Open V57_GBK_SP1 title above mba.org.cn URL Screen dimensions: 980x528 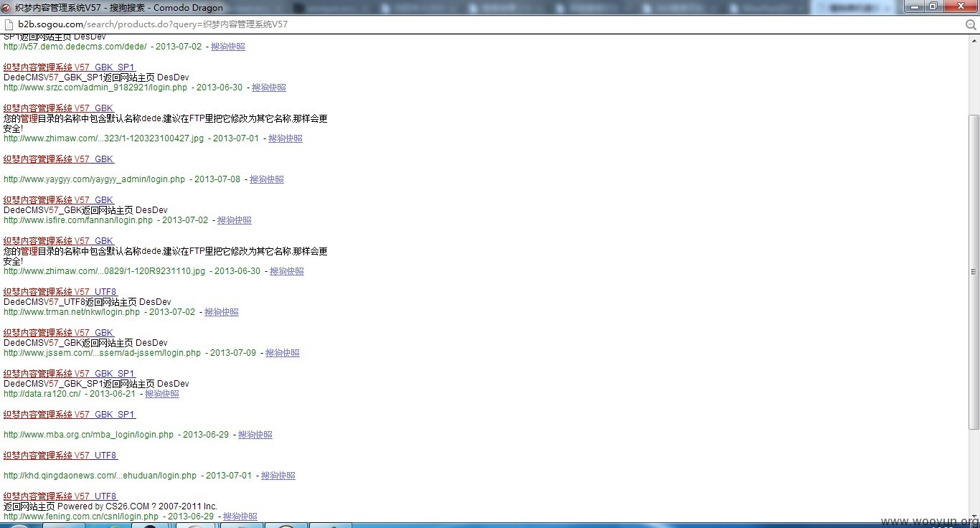coord(70,415)
